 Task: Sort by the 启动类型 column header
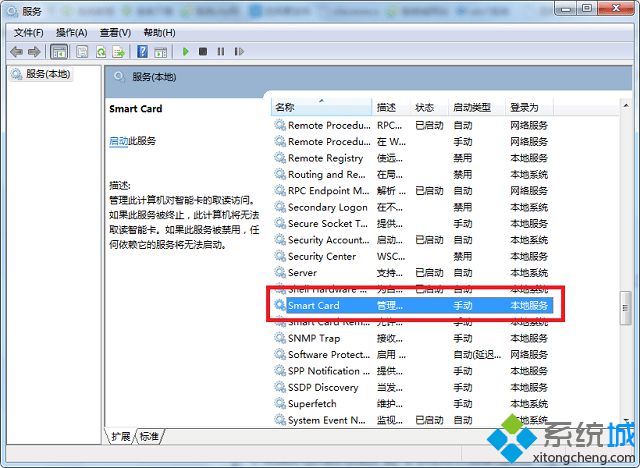point(477,107)
